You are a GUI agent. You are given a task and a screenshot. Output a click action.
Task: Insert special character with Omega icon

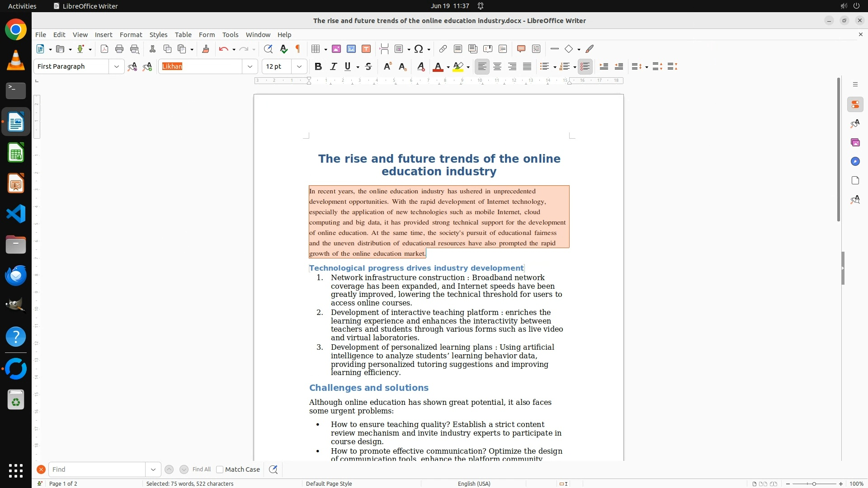419,49
